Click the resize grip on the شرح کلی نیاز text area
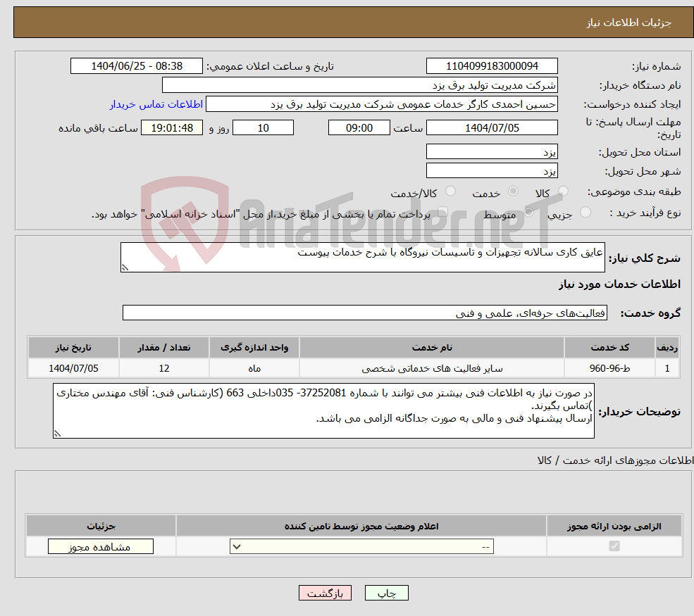The height and width of the screenshot is (616, 694). 126,266
